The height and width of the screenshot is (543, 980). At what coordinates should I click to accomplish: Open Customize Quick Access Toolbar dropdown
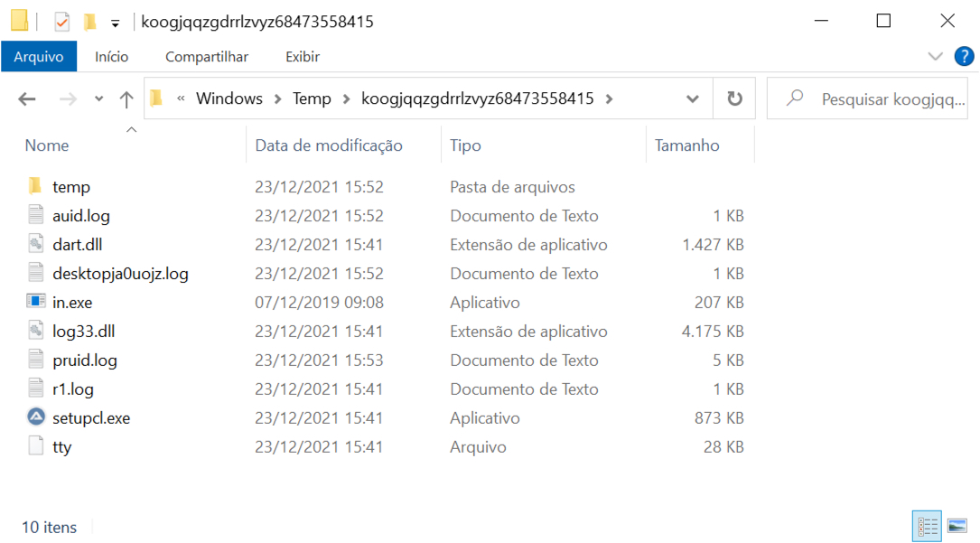click(115, 23)
